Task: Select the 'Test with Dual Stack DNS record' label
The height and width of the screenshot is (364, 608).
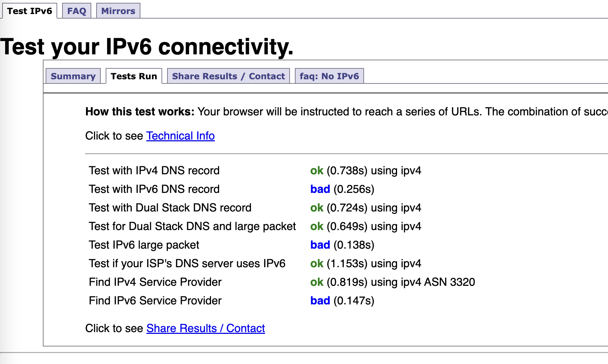Action: coord(170,208)
